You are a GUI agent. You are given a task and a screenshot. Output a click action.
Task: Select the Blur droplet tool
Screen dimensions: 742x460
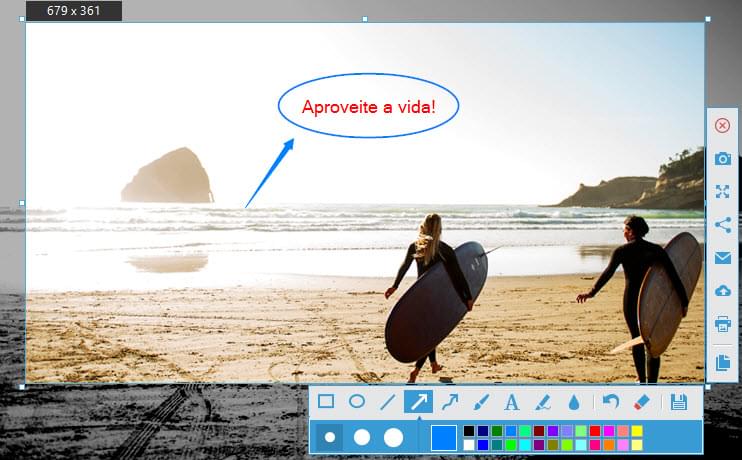click(574, 402)
